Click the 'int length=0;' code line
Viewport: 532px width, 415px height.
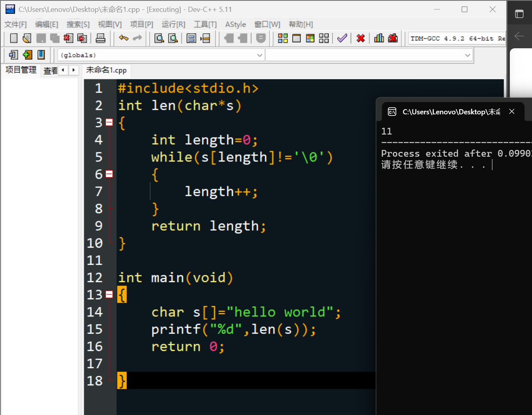coord(205,140)
